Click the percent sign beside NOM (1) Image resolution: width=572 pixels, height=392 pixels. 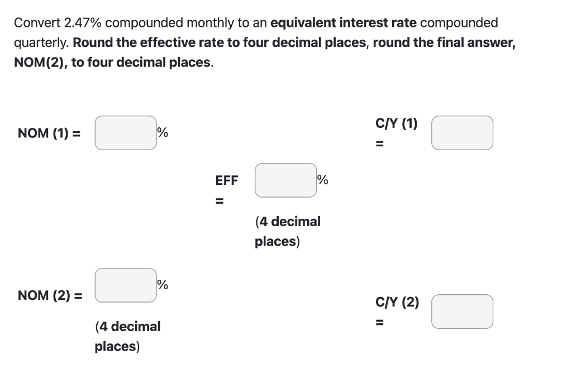pyautogui.click(x=161, y=132)
